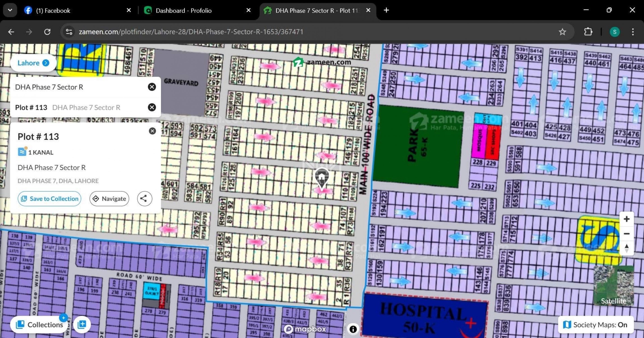Open Chrome three-dot menu

(633, 32)
